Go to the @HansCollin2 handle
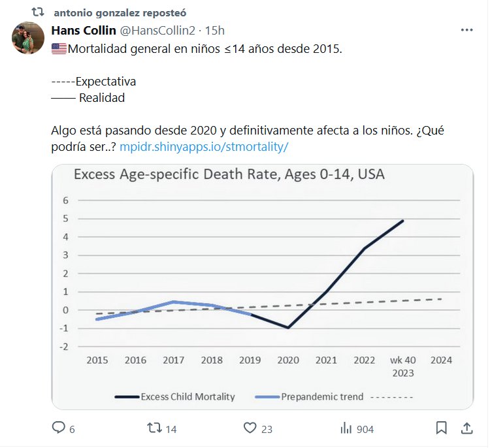Viewport: 490px width, 448px height. tap(159, 31)
